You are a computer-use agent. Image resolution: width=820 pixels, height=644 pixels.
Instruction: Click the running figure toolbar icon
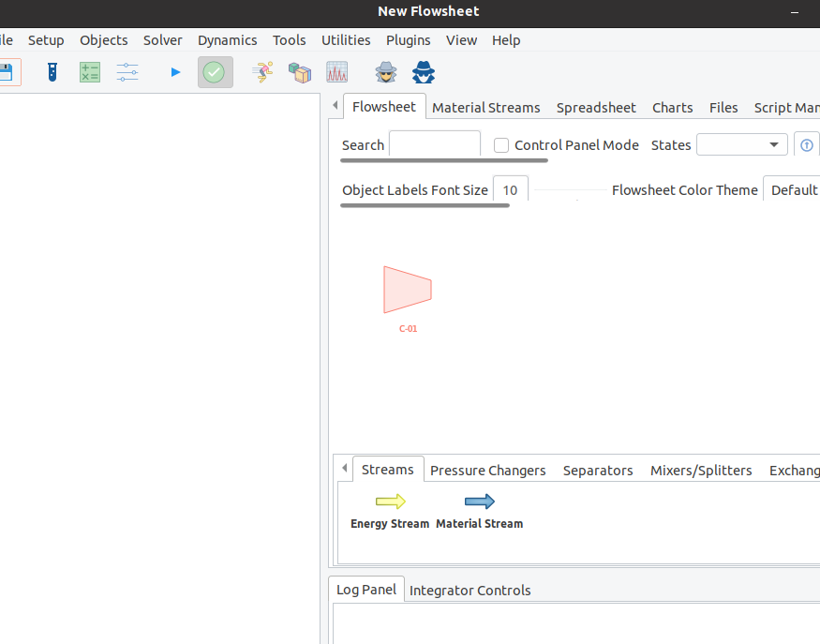[x=262, y=72]
